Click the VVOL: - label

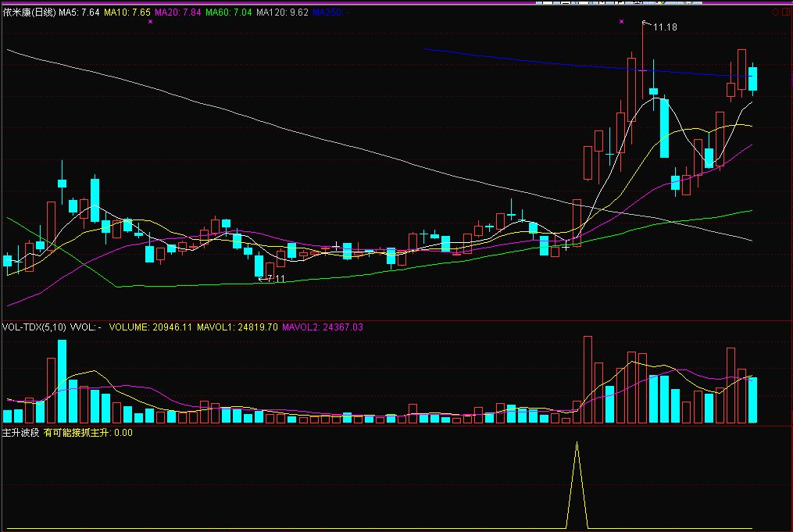tap(85, 327)
